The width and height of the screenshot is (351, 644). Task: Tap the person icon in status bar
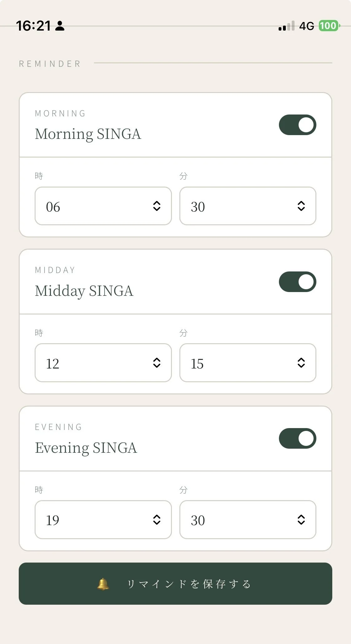(x=60, y=26)
